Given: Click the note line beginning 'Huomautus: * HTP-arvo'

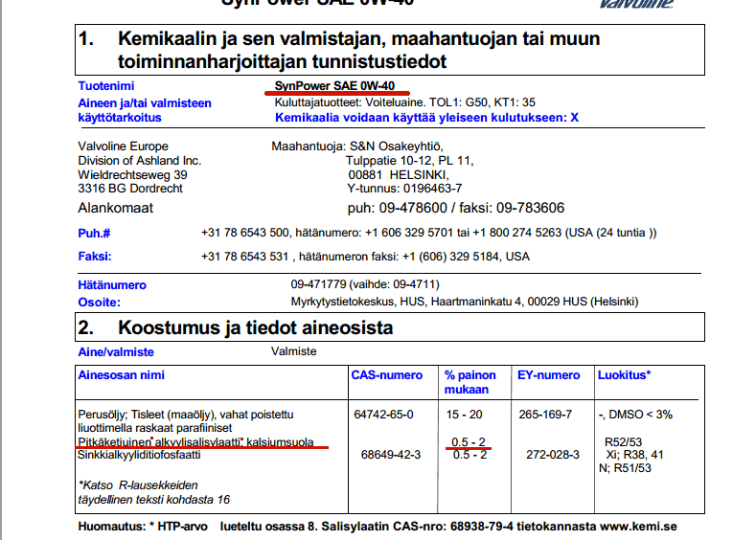Looking at the screenshot, I should pyautogui.click(x=378, y=527).
